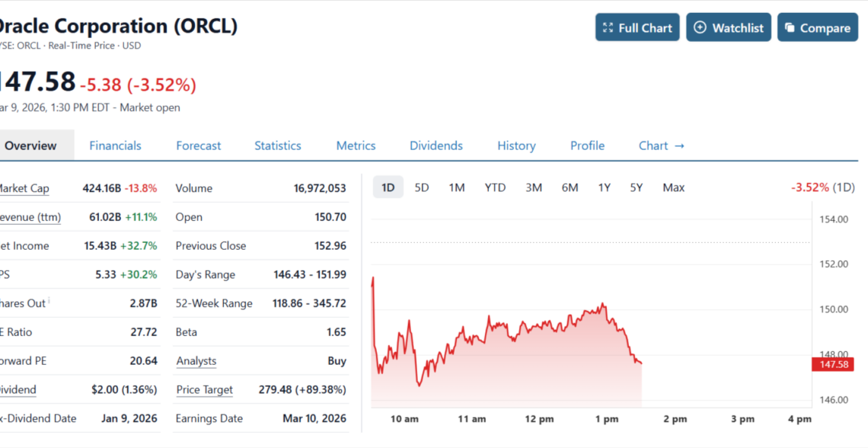Click the Earnings Date Mar 10, 2026
Viewport: 868px width, 448px height.
tap(314, 418)
